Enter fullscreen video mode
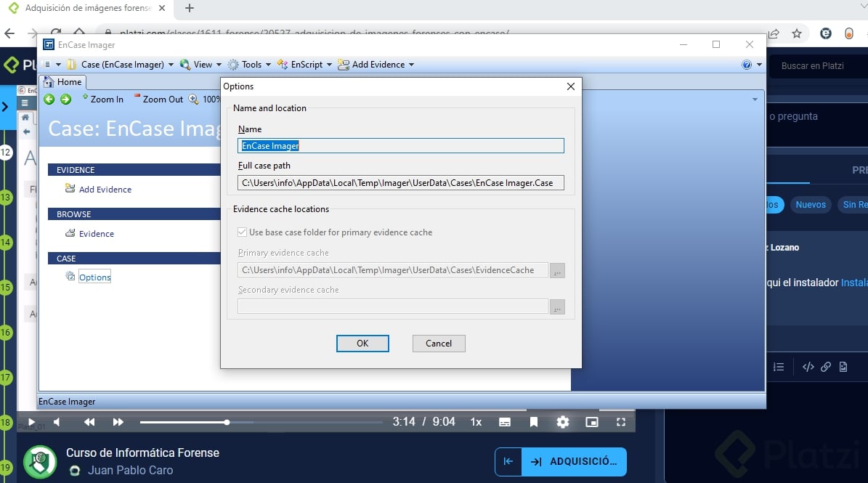This screenshot has width=868, height=483. tap(621, 422)
